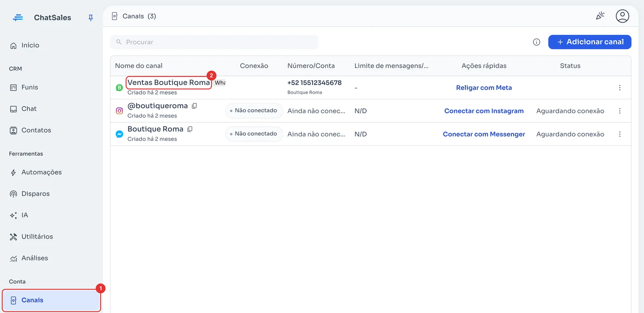Click the Ventas Boutique Roma channel name

(169, 82)
